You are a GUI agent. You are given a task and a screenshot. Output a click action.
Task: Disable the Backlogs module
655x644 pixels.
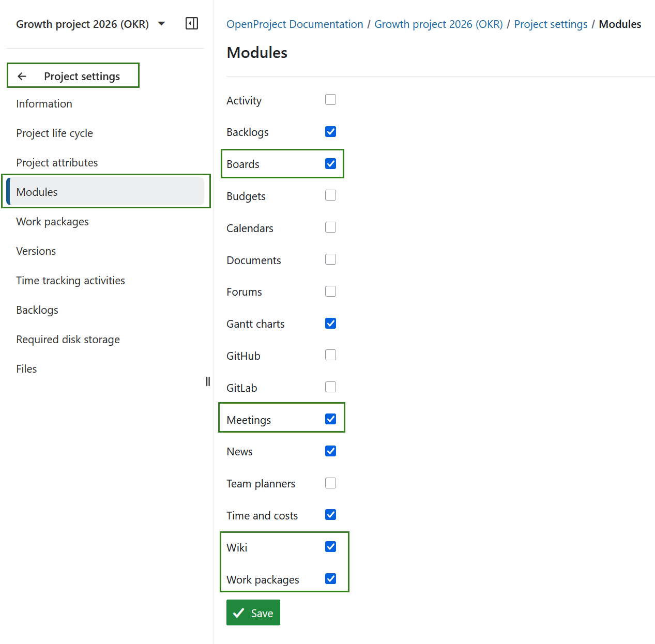(330, 131)
